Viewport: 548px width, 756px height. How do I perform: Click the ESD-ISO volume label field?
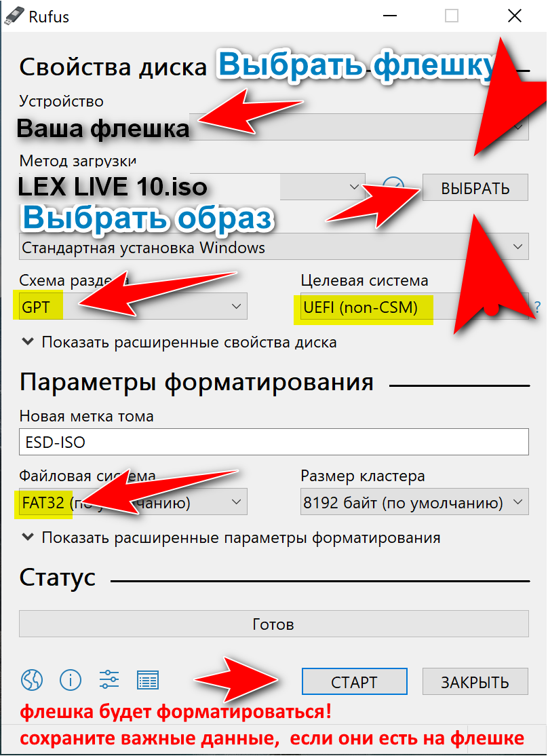point(274,442)
